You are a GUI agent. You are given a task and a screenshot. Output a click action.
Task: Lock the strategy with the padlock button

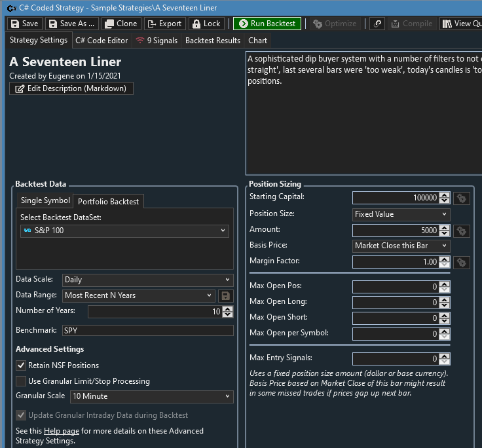(x=206, y=24)
